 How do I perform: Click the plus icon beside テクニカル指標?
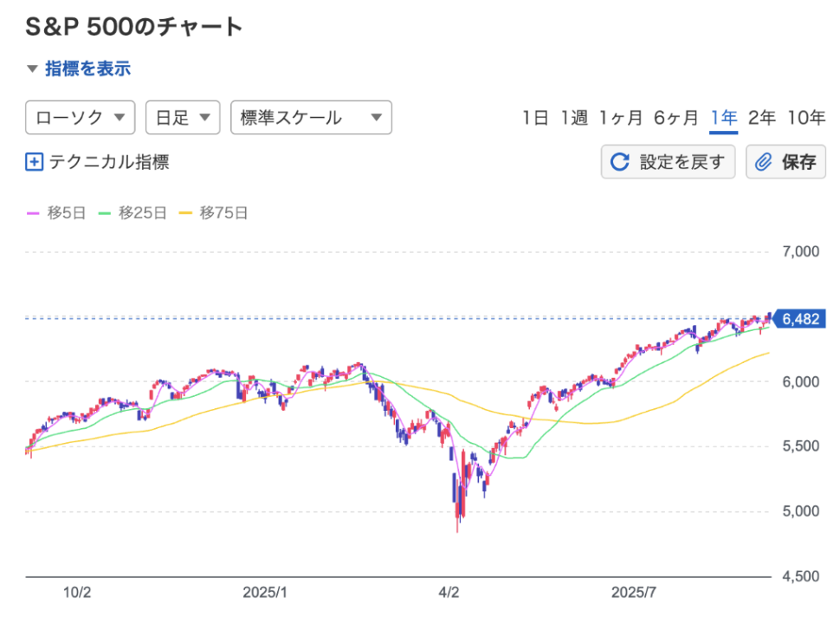click(x=34, y=161)
